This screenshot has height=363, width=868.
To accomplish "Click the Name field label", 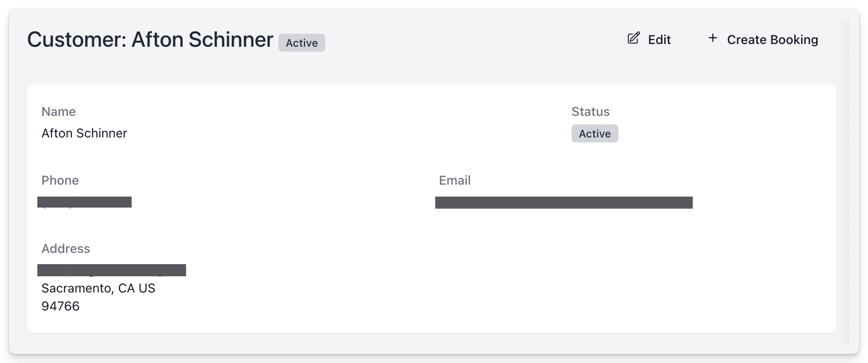I will (58, 112).
